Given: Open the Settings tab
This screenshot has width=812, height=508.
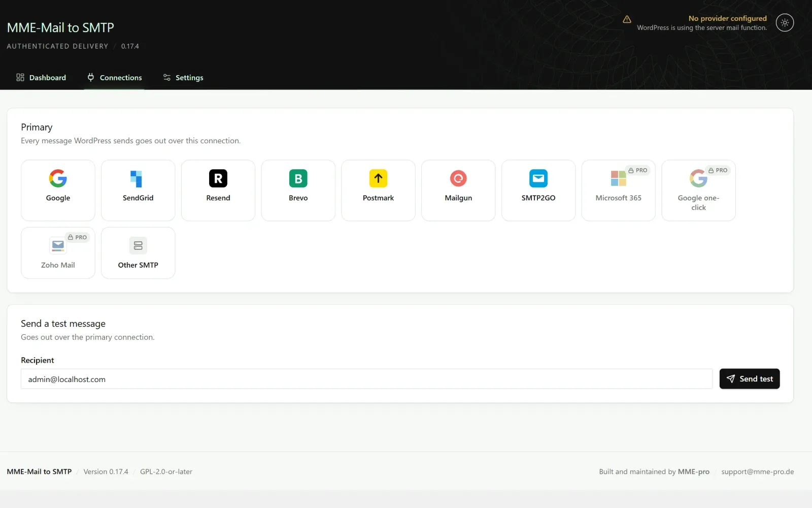Looking at the screenshot, I should (x=183, y=77).
